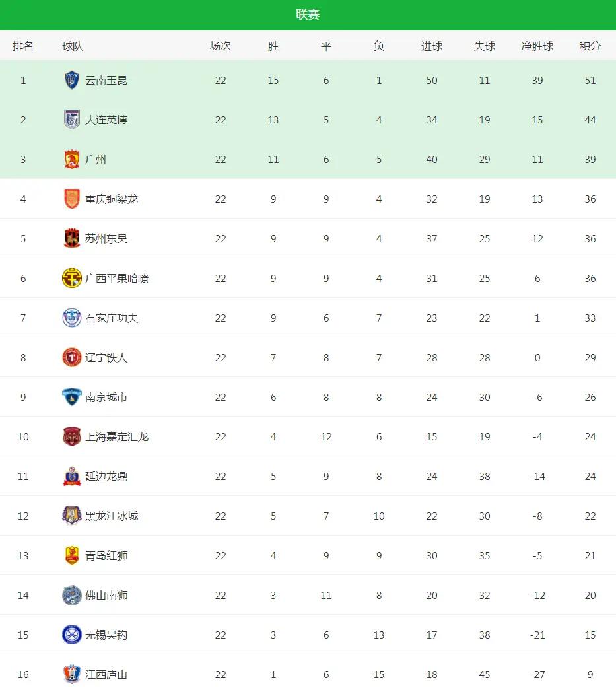Screen dimensions: 616x692
Task: Click the 广州 team crest icon
Action: (x=72, y=159)
